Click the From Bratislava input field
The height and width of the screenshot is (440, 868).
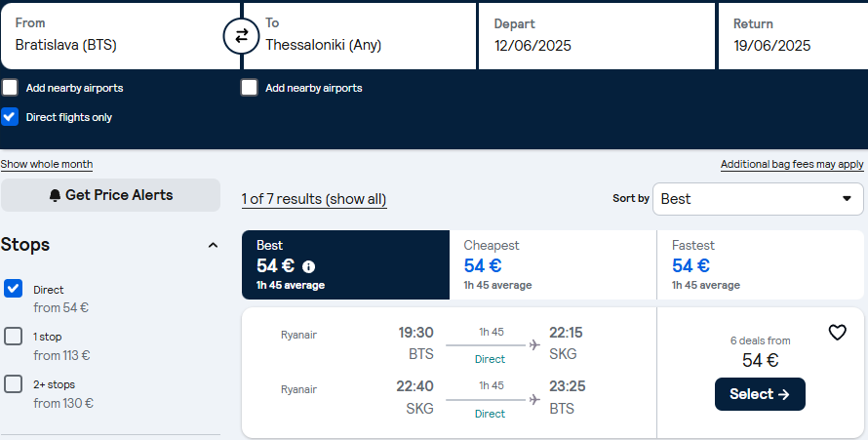coord(120,36)
